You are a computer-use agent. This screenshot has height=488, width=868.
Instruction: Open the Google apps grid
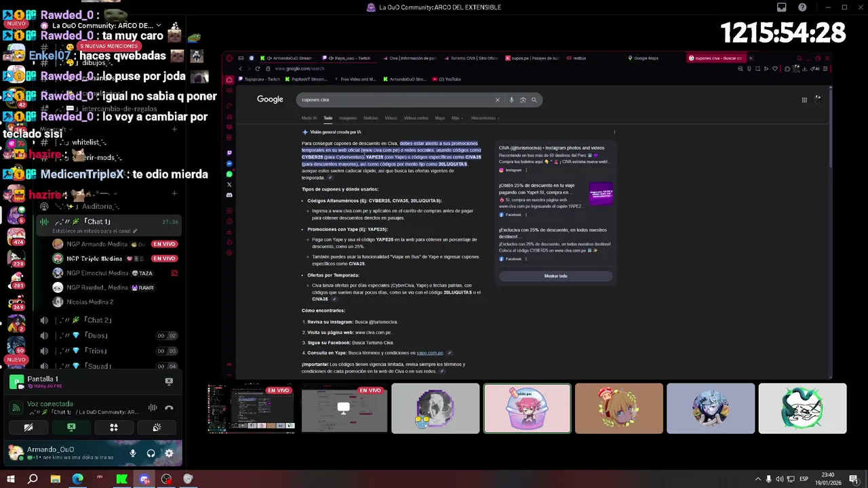point(804,100)
